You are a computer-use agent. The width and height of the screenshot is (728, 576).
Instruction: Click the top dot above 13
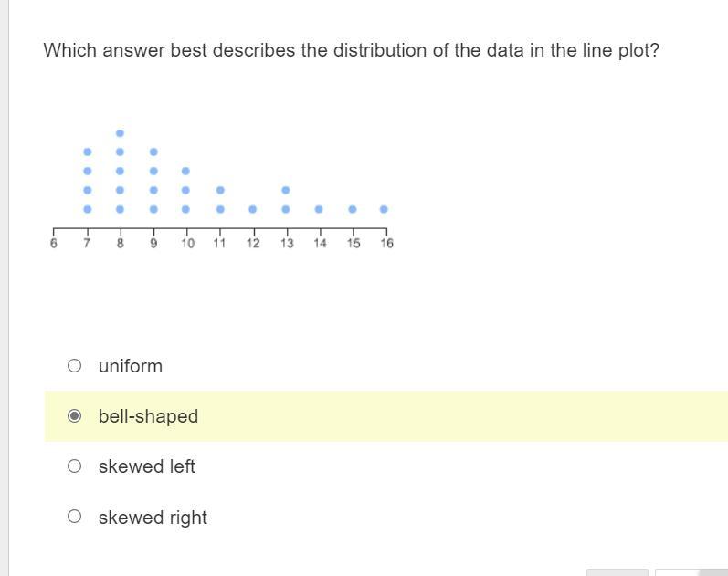point(286,190)
